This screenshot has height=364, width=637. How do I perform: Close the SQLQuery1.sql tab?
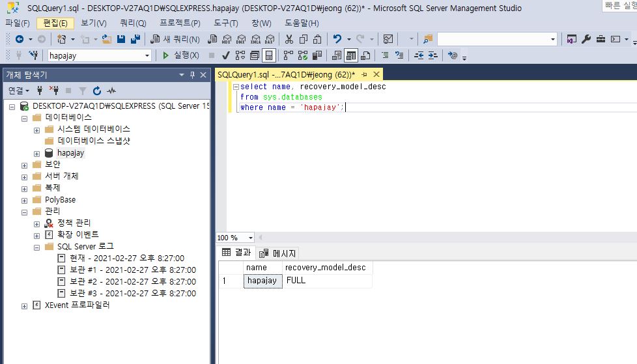(376, 74)
